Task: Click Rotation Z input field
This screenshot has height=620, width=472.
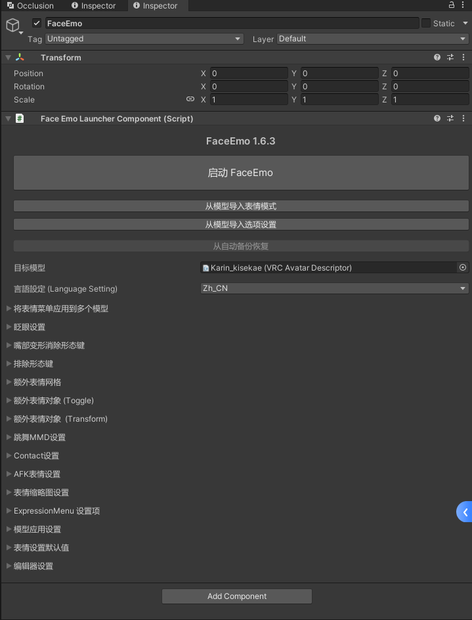Action: point(430,86)
